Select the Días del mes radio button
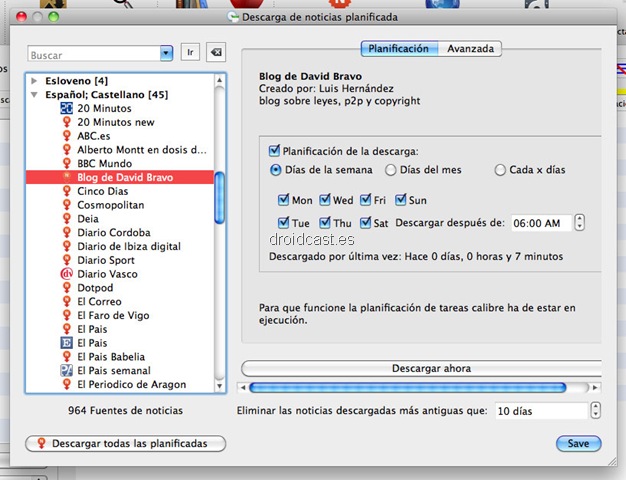 391,170
